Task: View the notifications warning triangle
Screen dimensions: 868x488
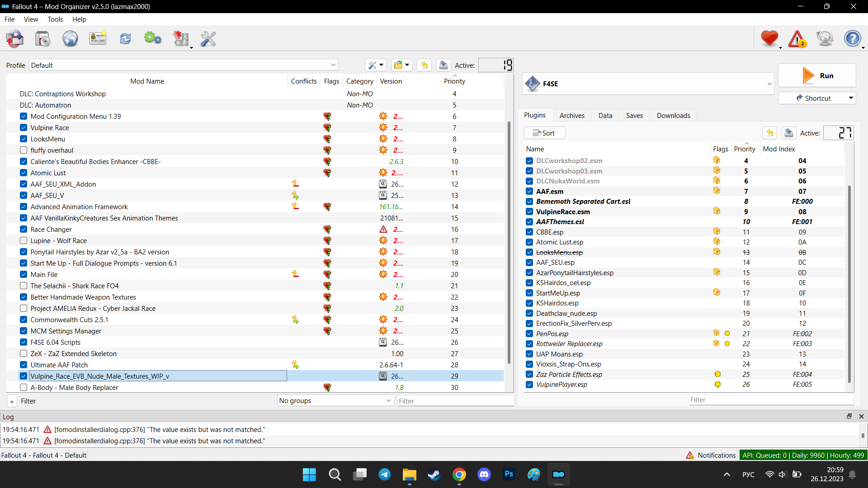Action: tap(797, 38)
